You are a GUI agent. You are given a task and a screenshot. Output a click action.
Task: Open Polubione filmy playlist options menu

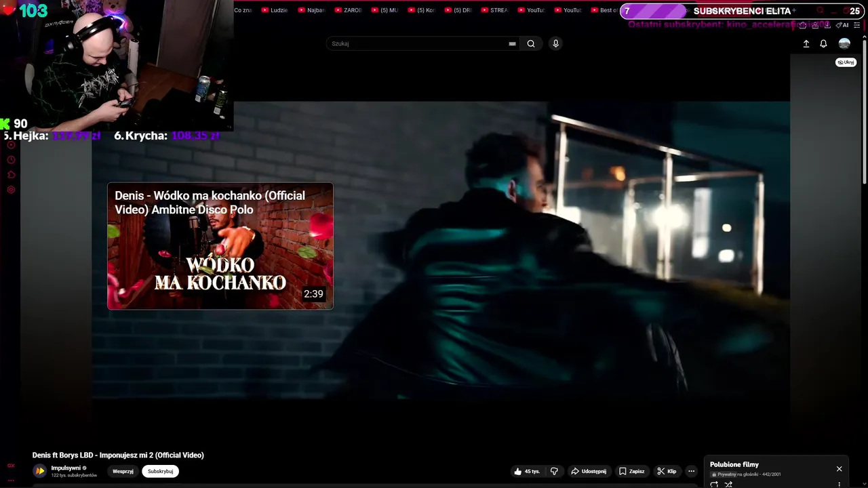(x=839, y=485)
